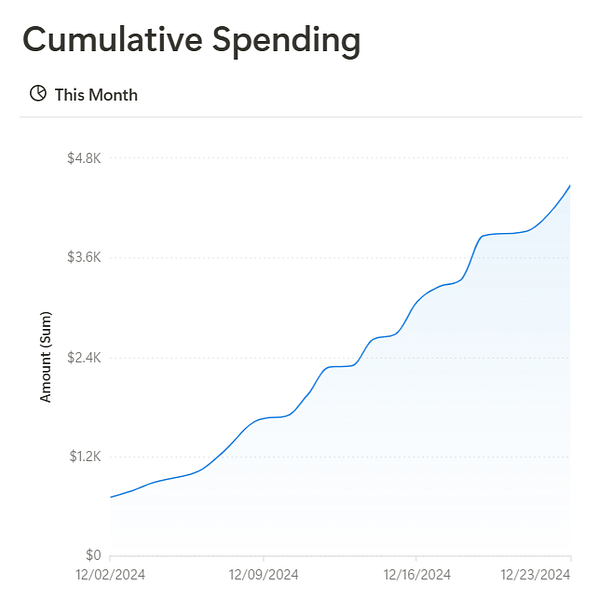
Task: Select the $2.4K y-axis label
Action: tap(84, 357)
